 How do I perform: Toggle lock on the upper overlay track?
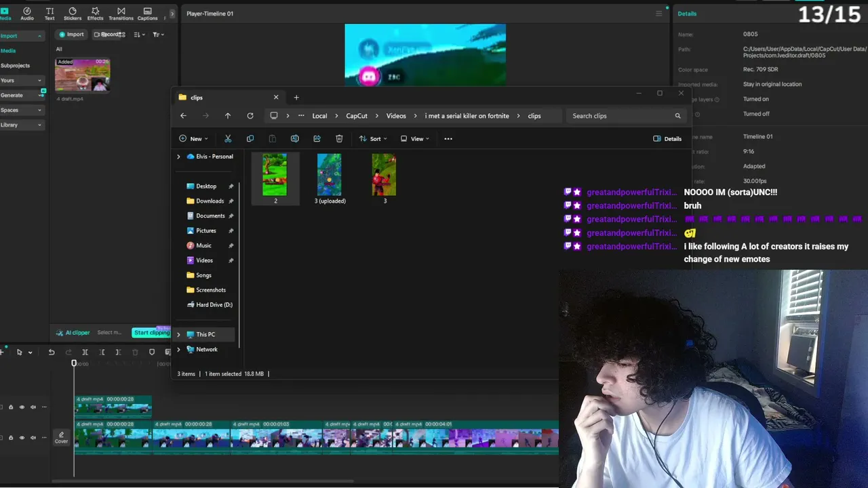point(11,407)
